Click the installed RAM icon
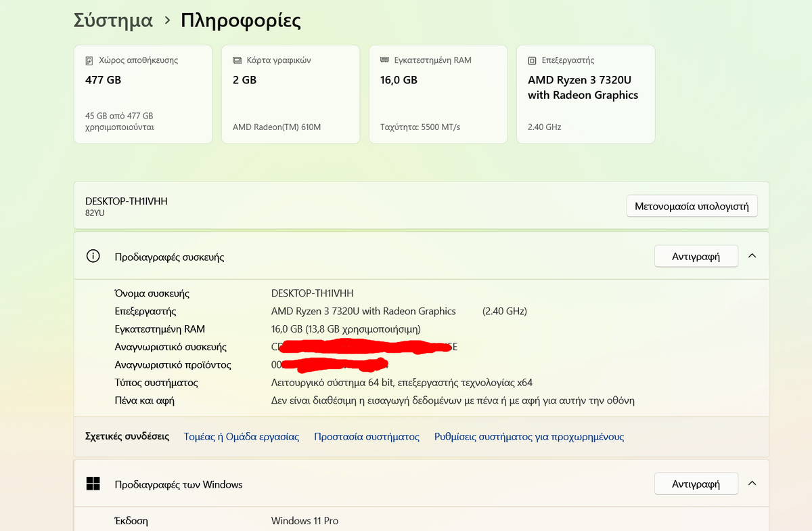Image resolution: width=812 pixels, height=531 pixels. pos(384,60)
